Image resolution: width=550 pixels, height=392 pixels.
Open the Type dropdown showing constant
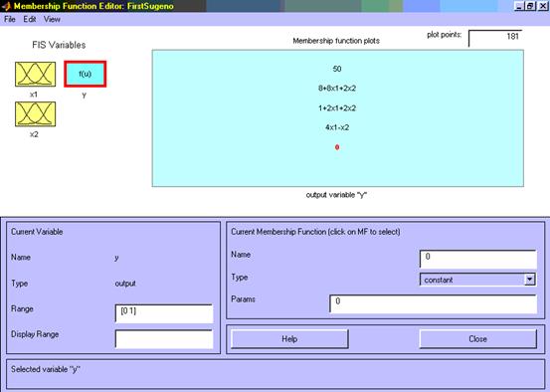pos(477,280)
